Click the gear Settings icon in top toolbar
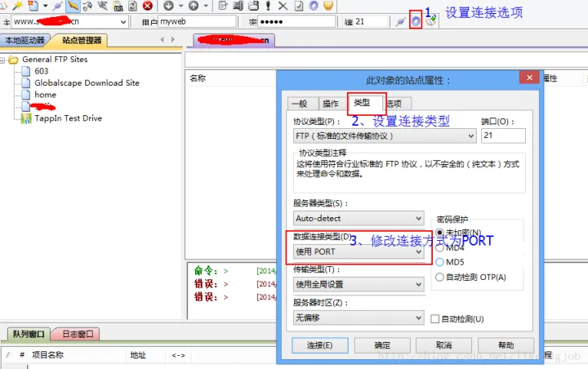The image size is (588, 369). click(x=314, y=5)
